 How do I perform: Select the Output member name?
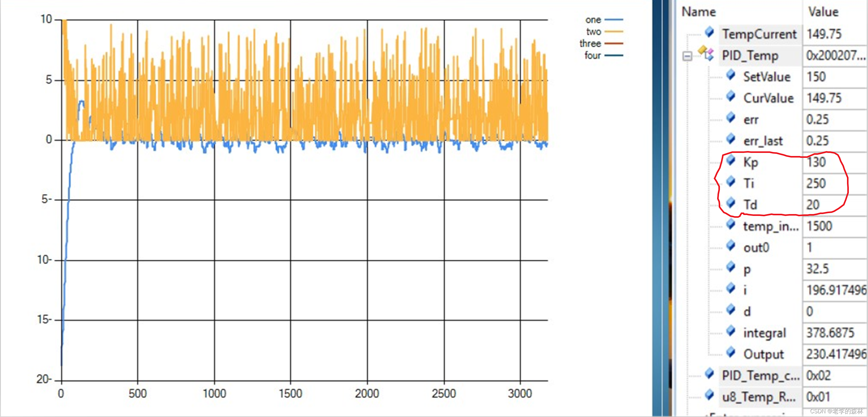pos(764,354)
